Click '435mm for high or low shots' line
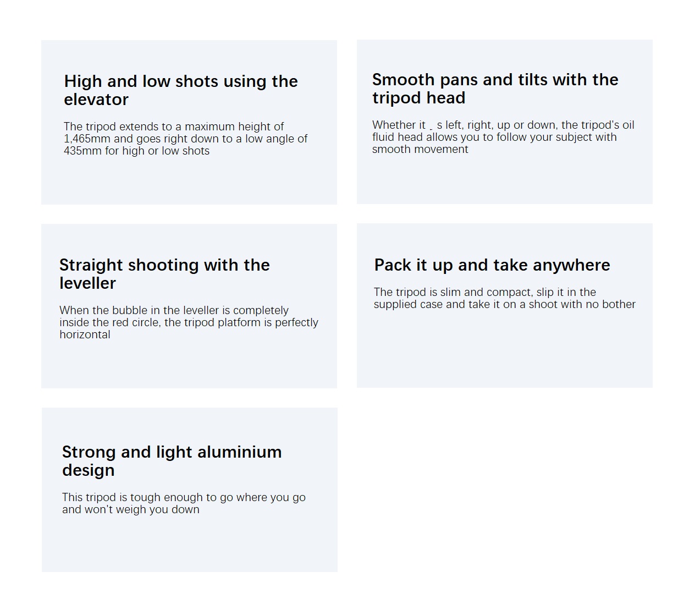The width and height of the screenshot is (700, 610). 136,151
